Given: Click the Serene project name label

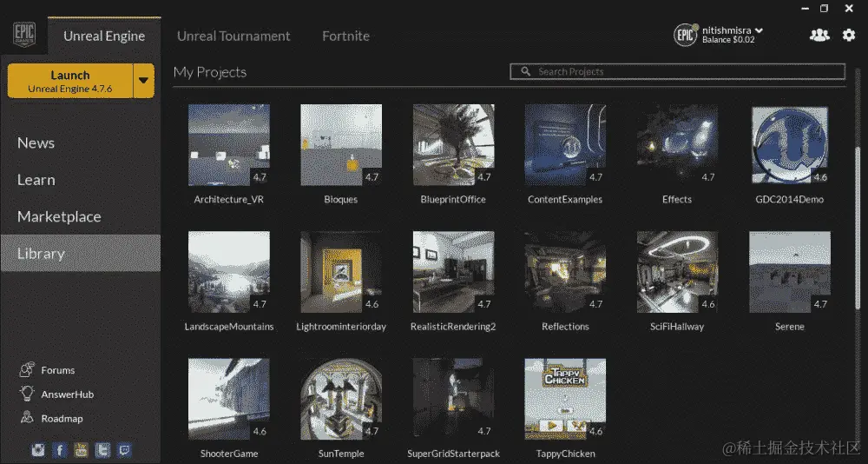Looking at the screenshot, I should pyautogui.click(x=790, y=327).
